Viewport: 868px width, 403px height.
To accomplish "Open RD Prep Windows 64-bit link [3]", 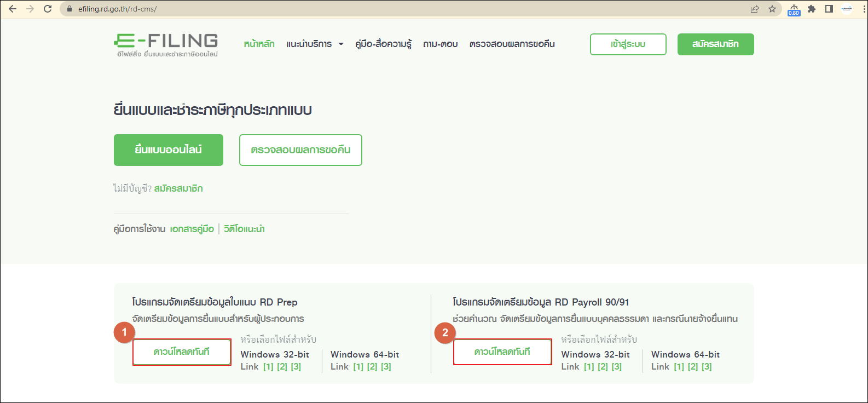I will (x=386, y=367).
